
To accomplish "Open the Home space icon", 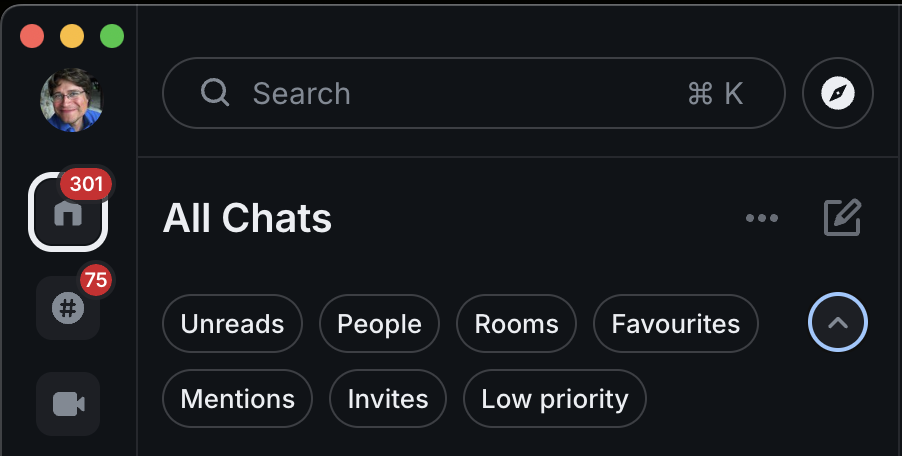I will coord(68,213).
